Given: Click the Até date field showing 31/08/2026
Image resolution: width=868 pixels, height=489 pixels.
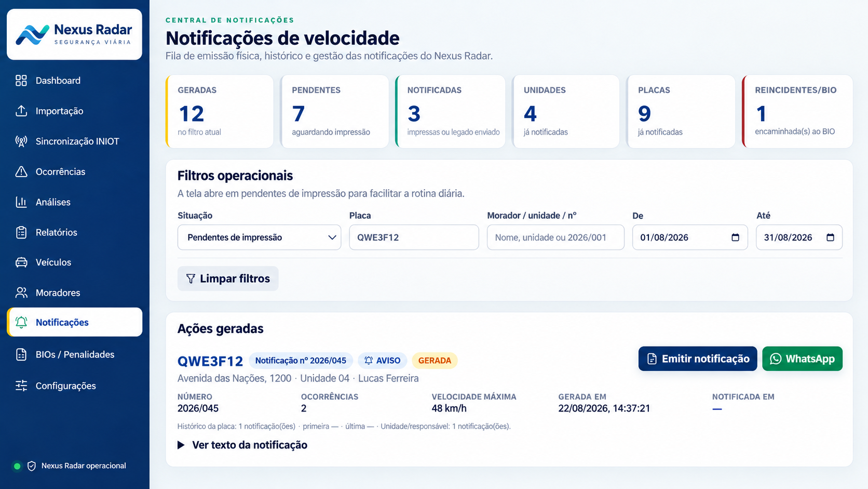Looking at the screenshot, I should point(799,237).
